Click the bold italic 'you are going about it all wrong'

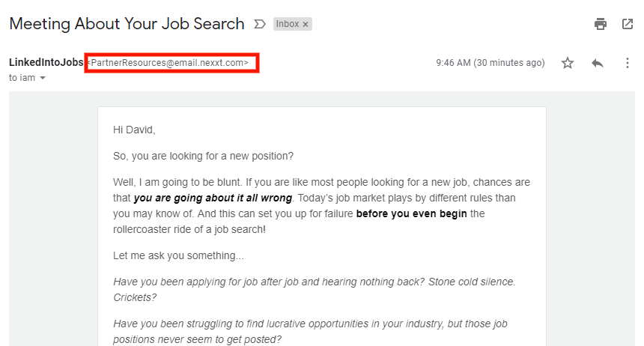213,198
